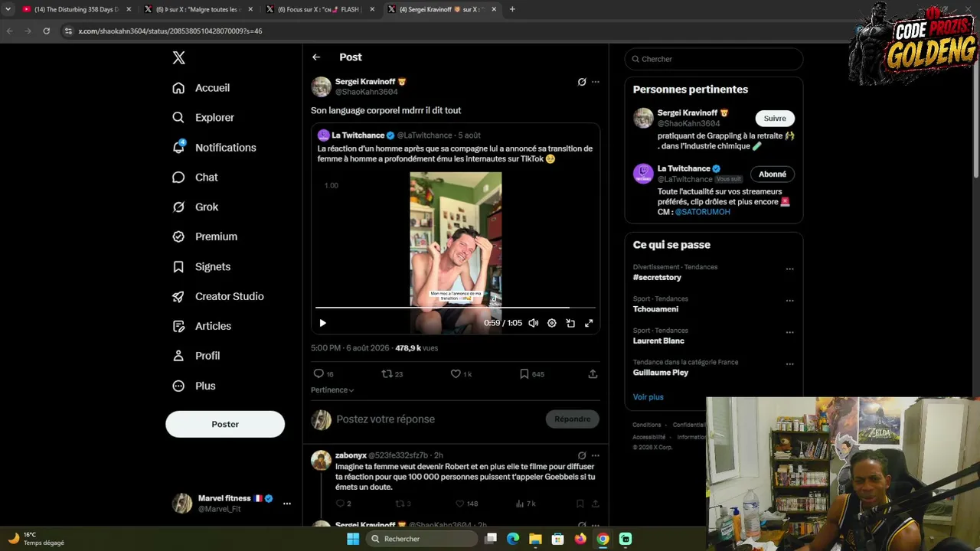
Task: Reply to zabonyx's comment
Action: [x=340, y=504]
